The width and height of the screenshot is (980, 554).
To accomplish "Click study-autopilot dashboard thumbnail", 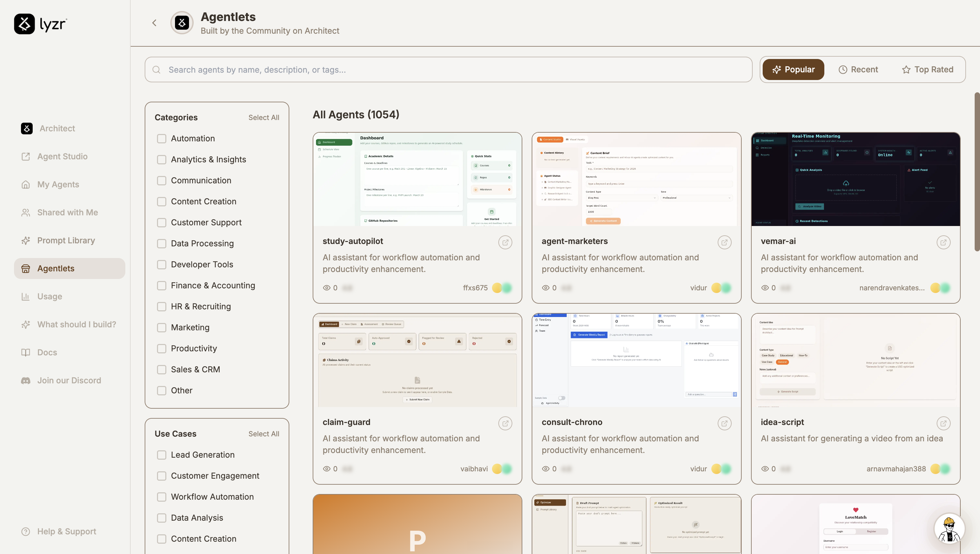I will [x=417, y=179].
